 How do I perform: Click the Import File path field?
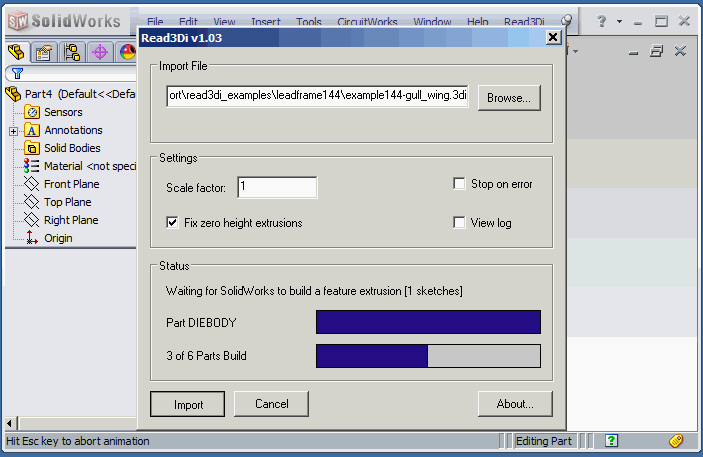pyautogui.click(x=317, y=96)
